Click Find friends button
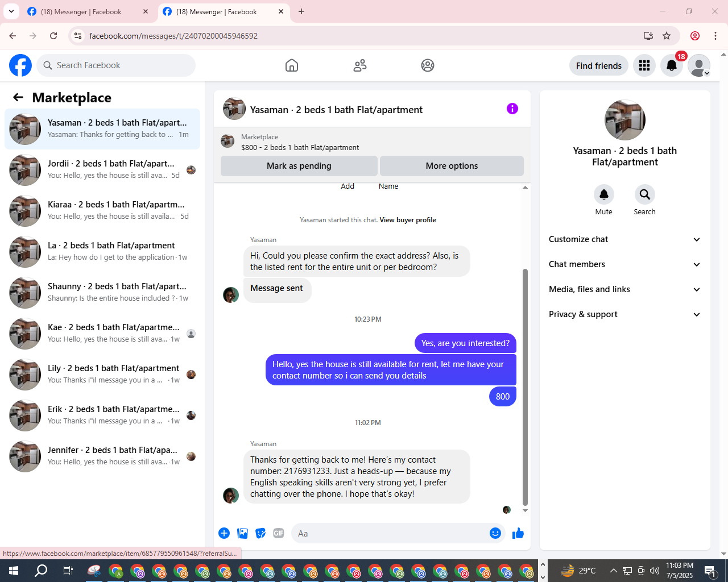Viewport: 728px width, 582px height. [599, 65]
